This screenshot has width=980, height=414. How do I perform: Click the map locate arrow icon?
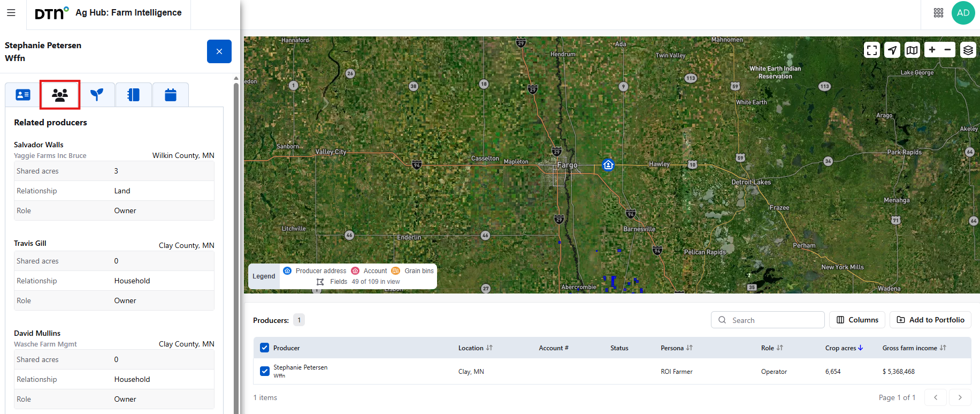pyautogui.click(x=892, y=50)
